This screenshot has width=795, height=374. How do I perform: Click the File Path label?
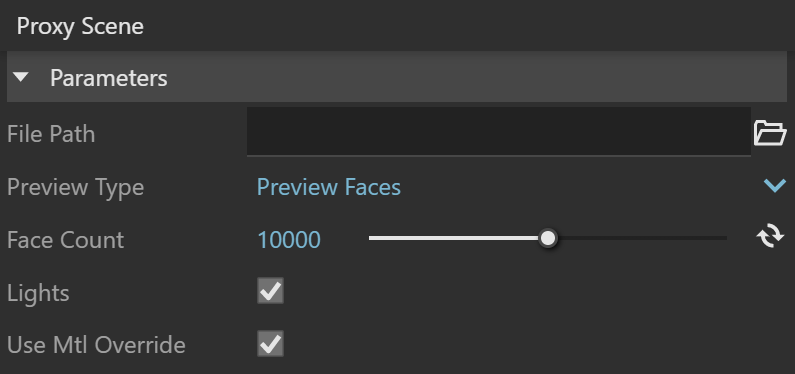(51, 134)
